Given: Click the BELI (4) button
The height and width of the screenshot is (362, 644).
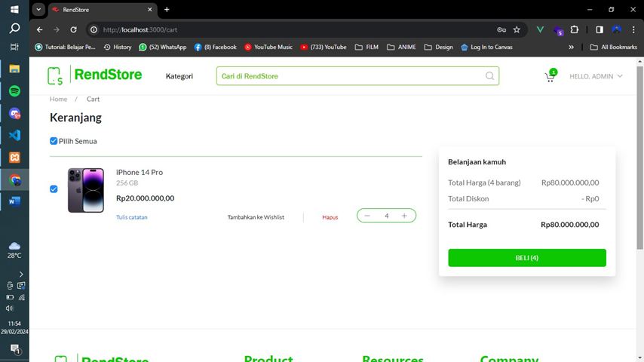Looking at the screenshot, I should (x=527, y=258).
